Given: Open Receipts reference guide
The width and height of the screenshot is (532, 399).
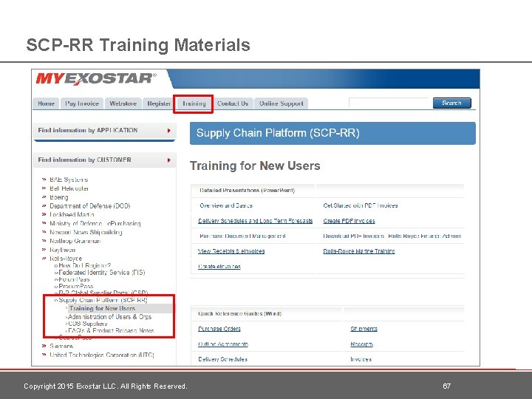Looking at the screenshot, I should pyautogui.click(x=361, y=344).
